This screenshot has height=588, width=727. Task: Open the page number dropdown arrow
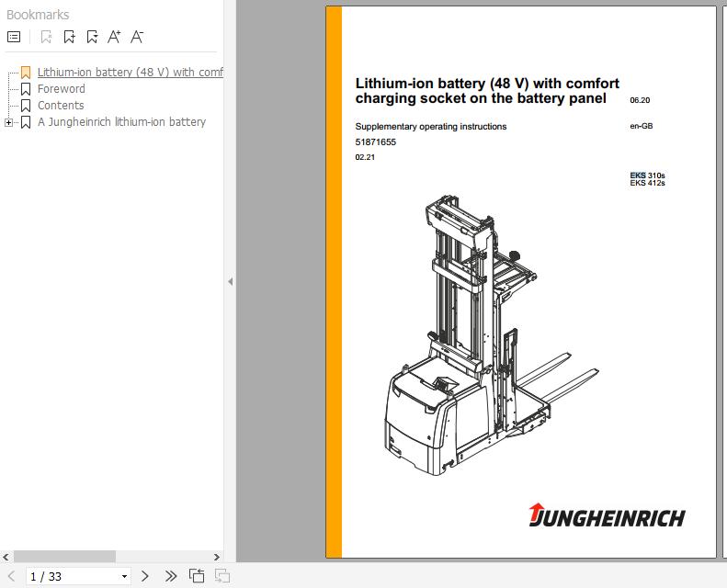tap(124, 576)
